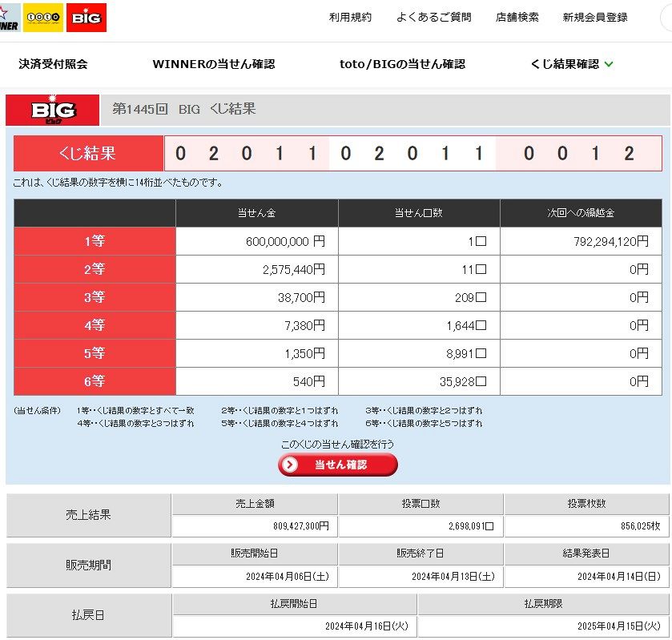Open 決済受付照会 menu item
The image size is (672, 640).
[54, 64]
